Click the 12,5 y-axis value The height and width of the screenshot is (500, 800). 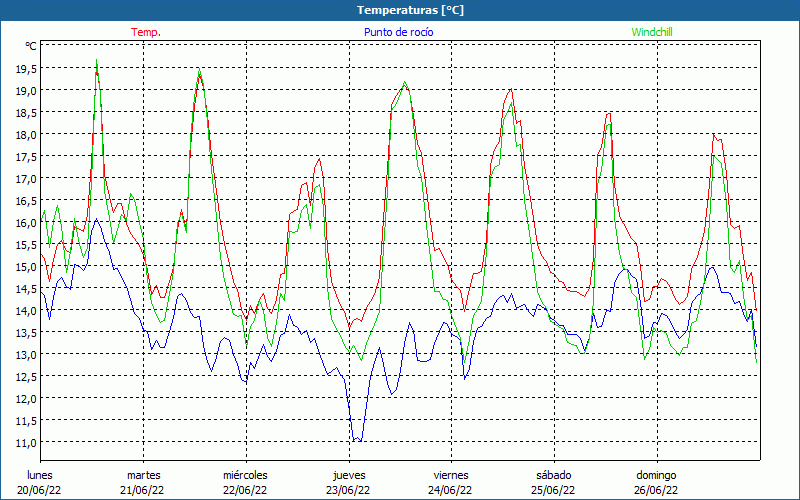coord(24,377)
